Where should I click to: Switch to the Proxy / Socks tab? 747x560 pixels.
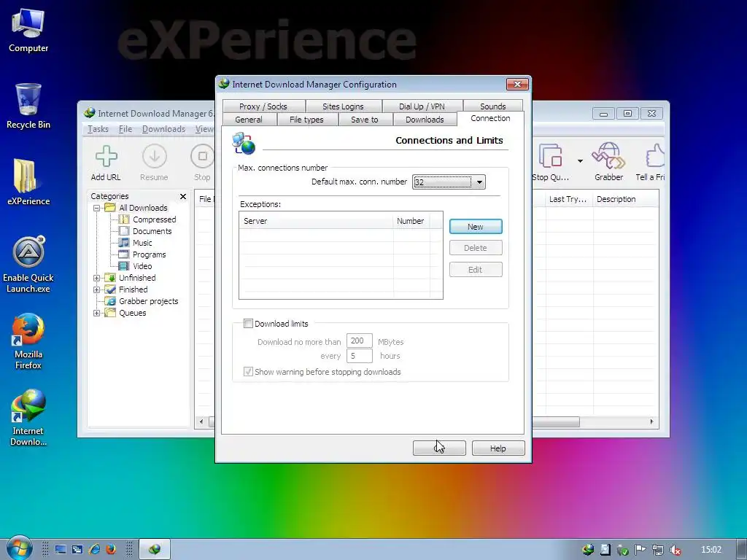263,106
